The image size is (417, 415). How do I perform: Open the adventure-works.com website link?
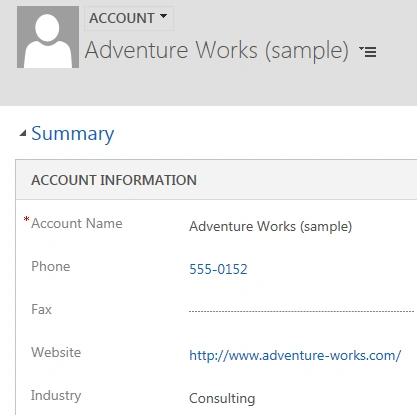click(295, 355)
